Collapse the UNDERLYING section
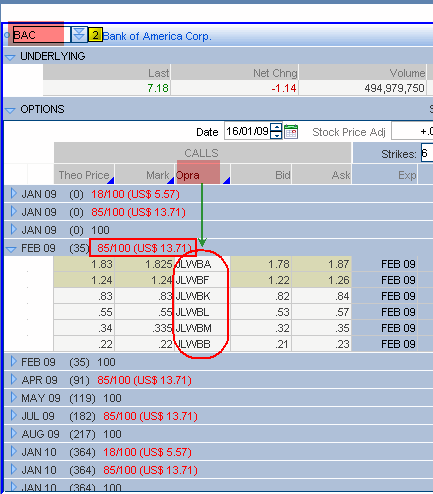 [10, 57]
